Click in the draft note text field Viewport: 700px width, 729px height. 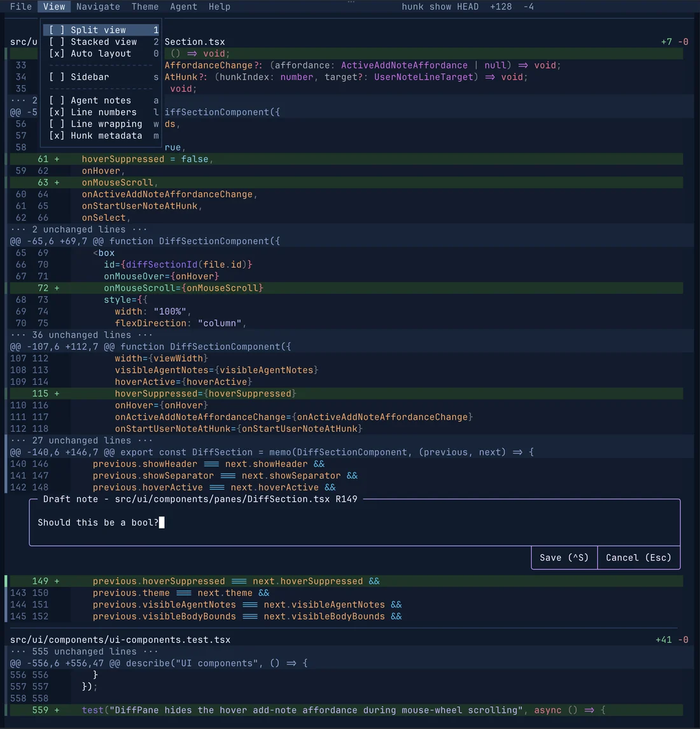[x=354, y=522]
